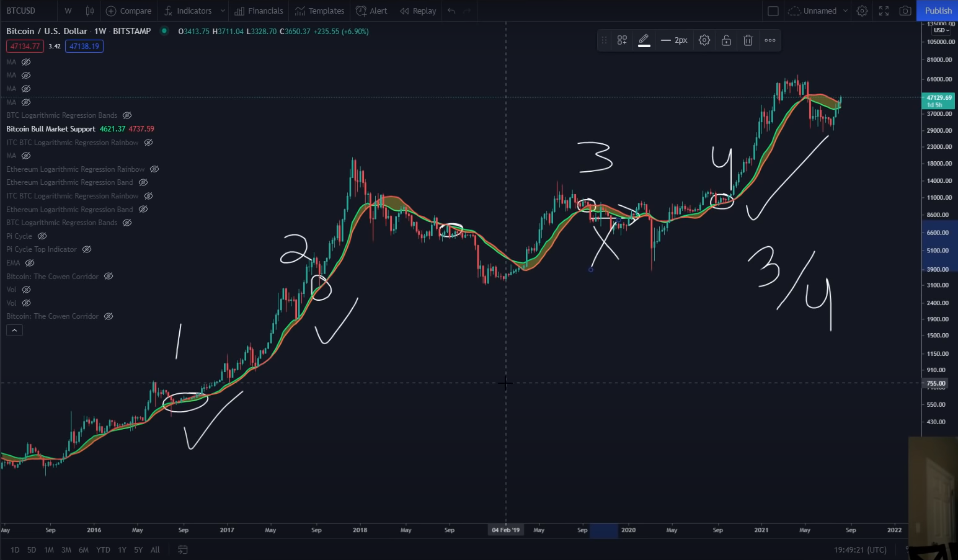This screenshot has height=560, width=958.
Task: Enter fullscreen mode
Action: [884, 11]
